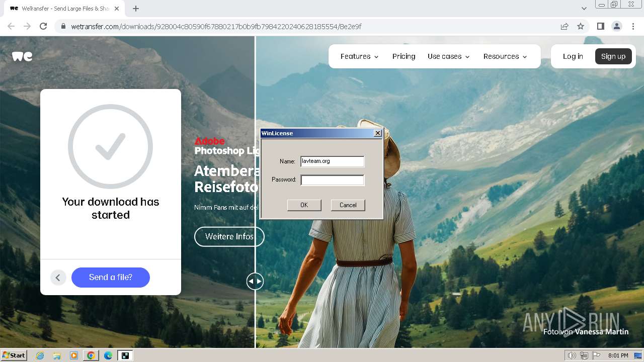Click the download complete checkmark circle

[x=111, y=146]
